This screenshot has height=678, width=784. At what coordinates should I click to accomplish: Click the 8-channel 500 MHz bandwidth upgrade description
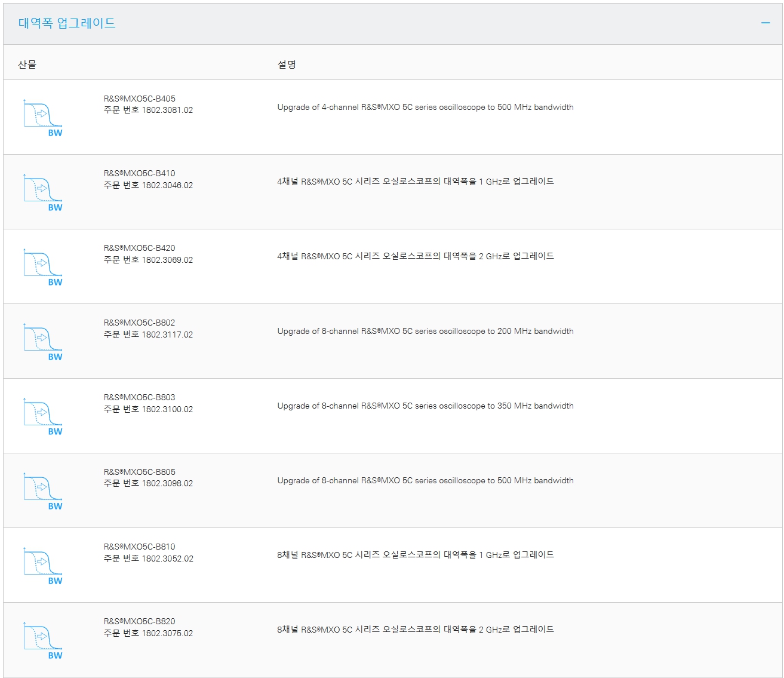tap(426, 481)
